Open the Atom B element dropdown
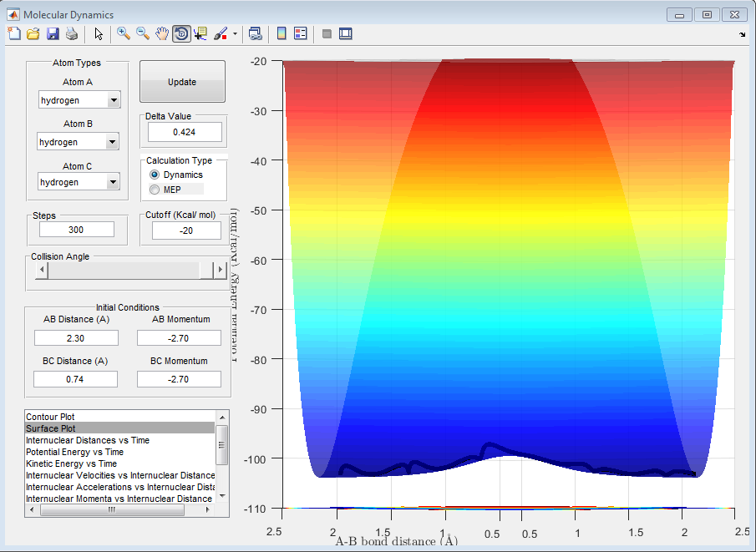756x552 pixels. pyautogui.click(x=114, y=142)
